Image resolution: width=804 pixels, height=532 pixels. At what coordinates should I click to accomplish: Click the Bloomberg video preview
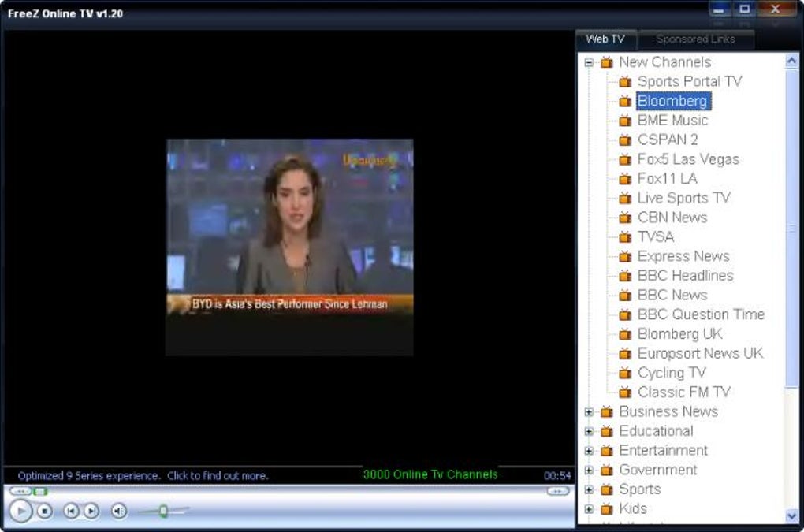coord(290,247)
